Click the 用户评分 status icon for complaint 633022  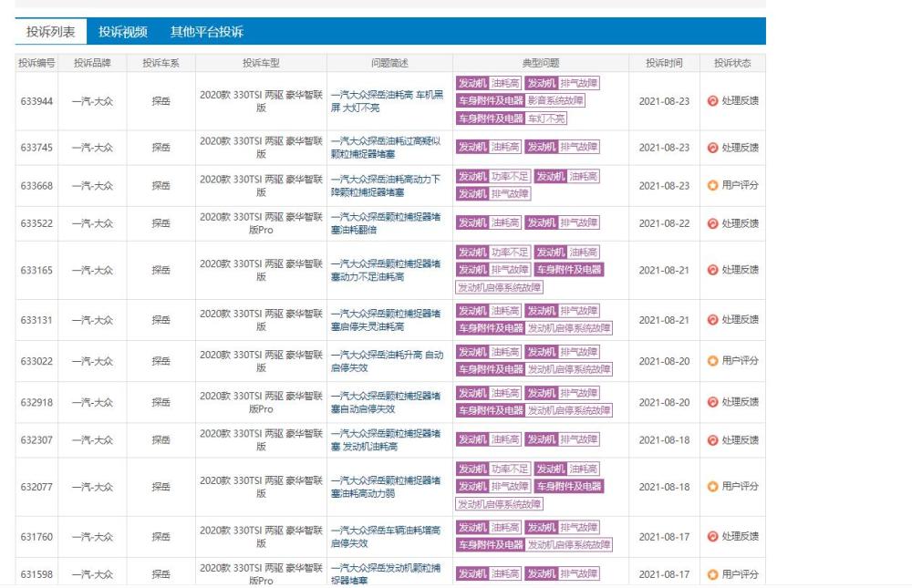click(712, 361)
